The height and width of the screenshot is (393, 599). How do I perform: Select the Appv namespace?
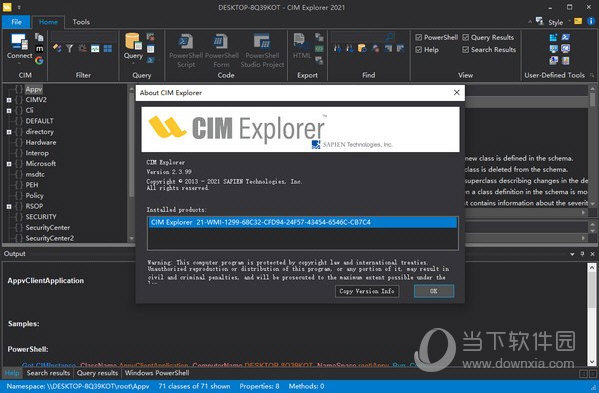(34, 89)
